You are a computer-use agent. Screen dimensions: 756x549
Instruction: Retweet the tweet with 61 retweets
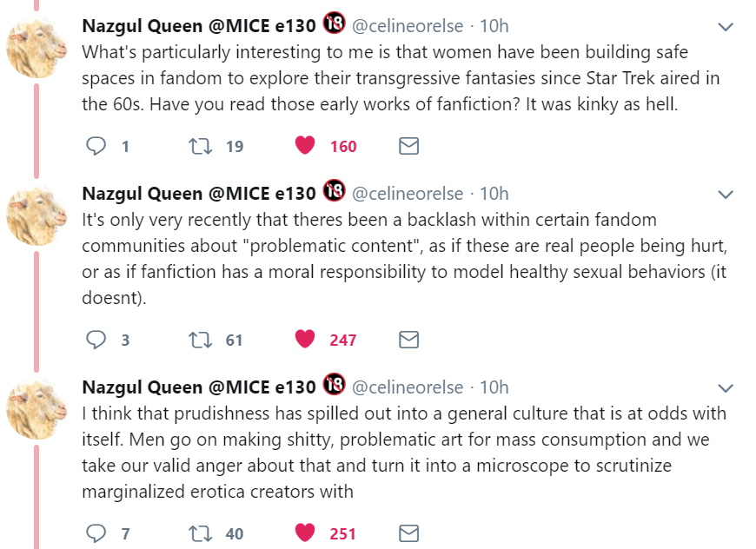pyautogui.click(x=200, y=340)
